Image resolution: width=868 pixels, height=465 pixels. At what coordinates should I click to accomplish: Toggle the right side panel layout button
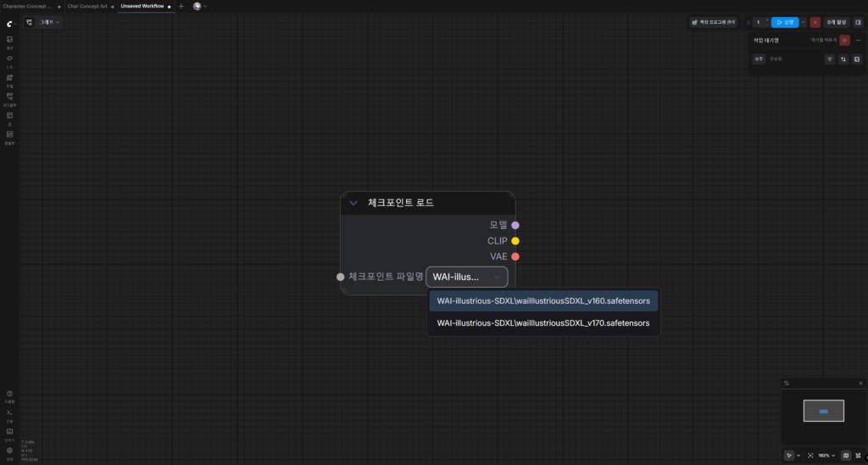(x=858, y=23)
